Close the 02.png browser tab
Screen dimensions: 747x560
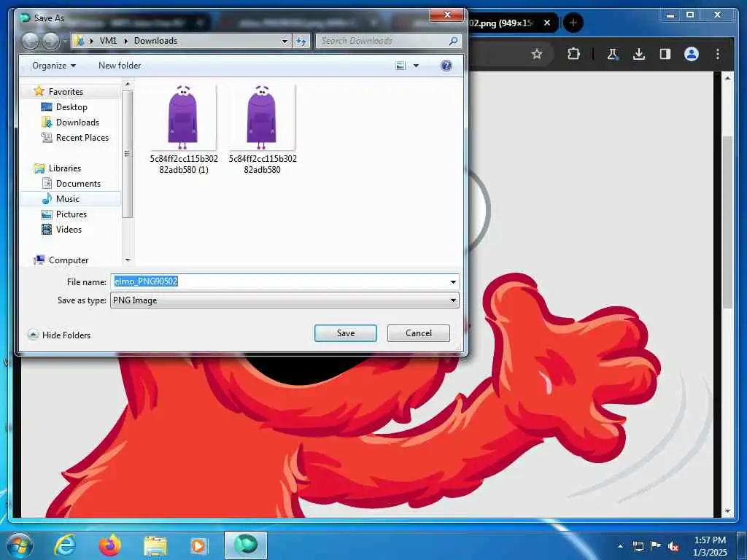pos(547,23)
